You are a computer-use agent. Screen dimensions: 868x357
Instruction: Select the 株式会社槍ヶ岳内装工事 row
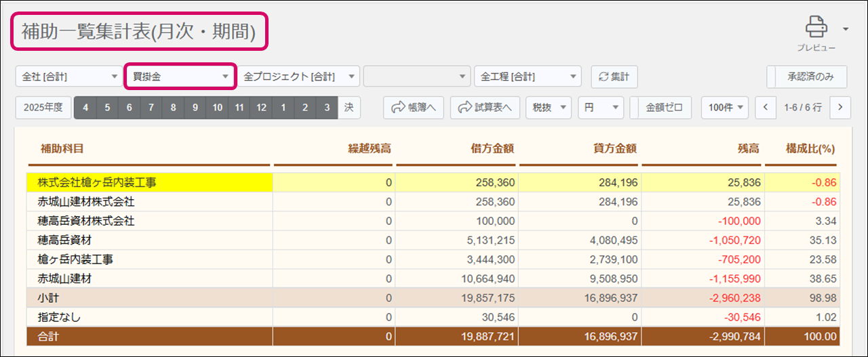149,182
